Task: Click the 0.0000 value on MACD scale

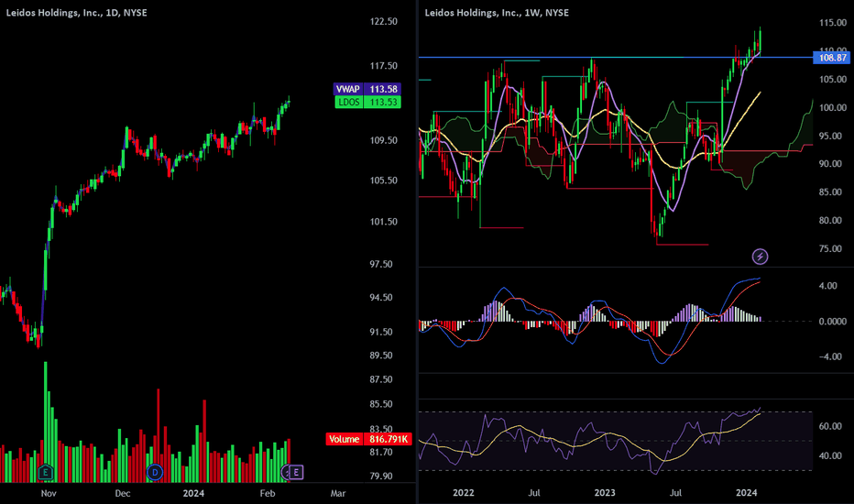Action: [x=833, y=322]
